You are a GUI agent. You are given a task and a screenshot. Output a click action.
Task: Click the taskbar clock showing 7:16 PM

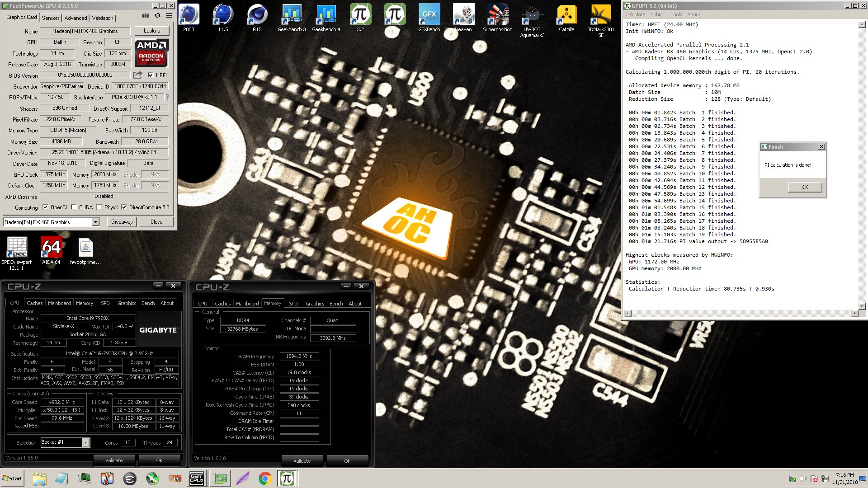(845, 475)
